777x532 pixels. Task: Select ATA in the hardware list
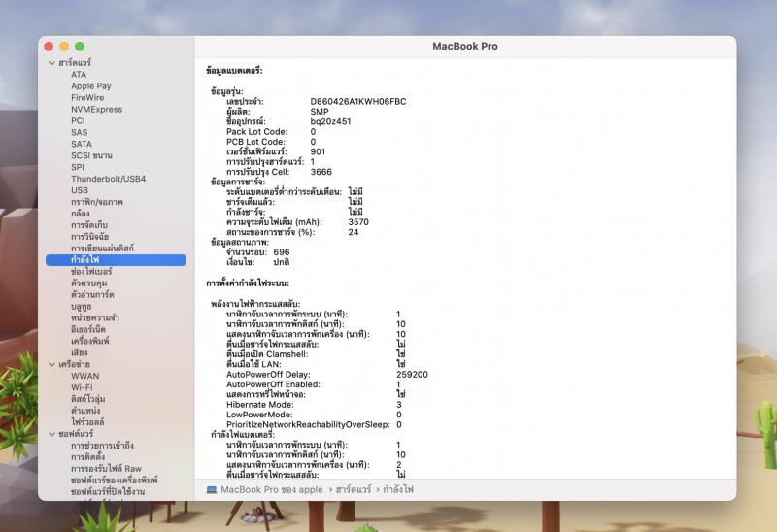tap(79, 75)
